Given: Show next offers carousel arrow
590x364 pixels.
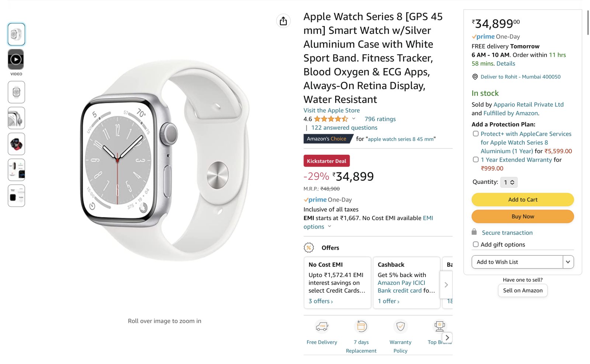Looking at the screenshot, I should (446, 285).
